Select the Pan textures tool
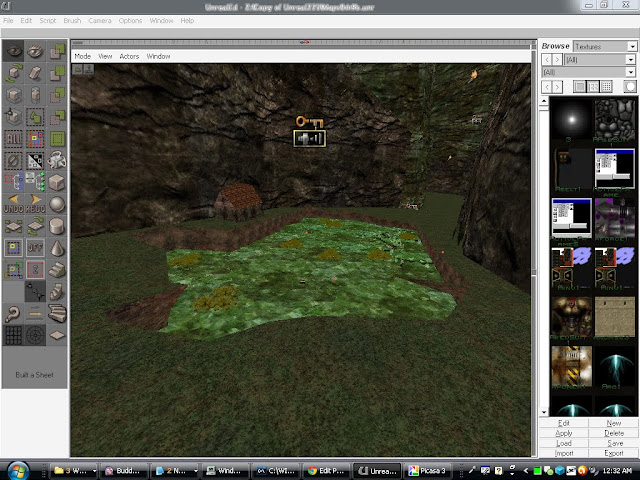The width and height of the screenshot is (640, 480). 13,226
